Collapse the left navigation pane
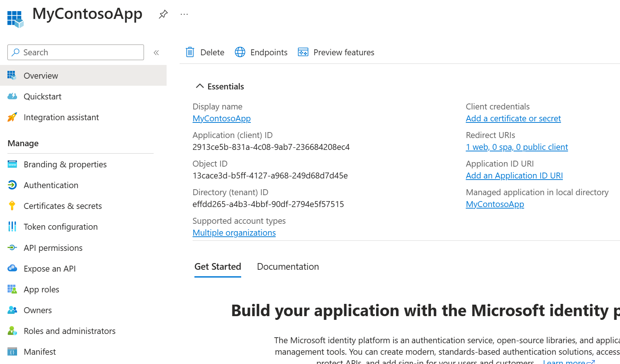 (x=156, y=52)
